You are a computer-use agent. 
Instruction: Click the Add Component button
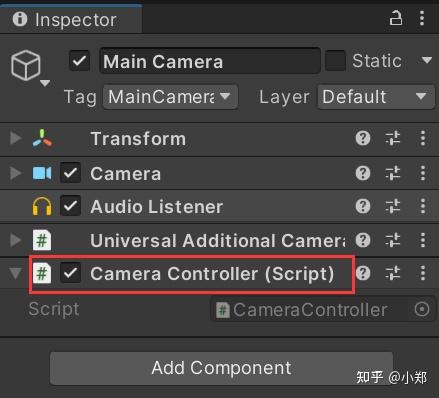pyautogui.click(x=221, y=368)
